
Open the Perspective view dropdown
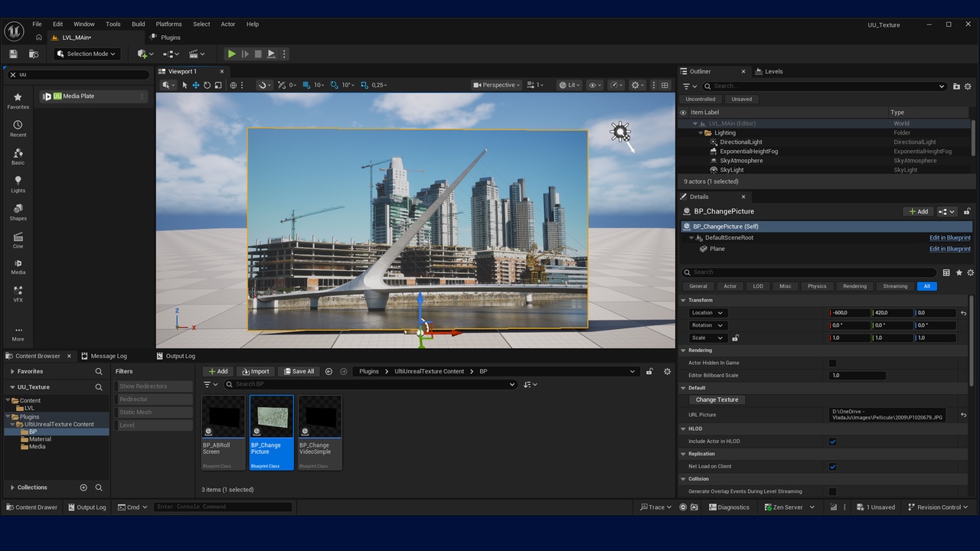(x=496, y=85)
